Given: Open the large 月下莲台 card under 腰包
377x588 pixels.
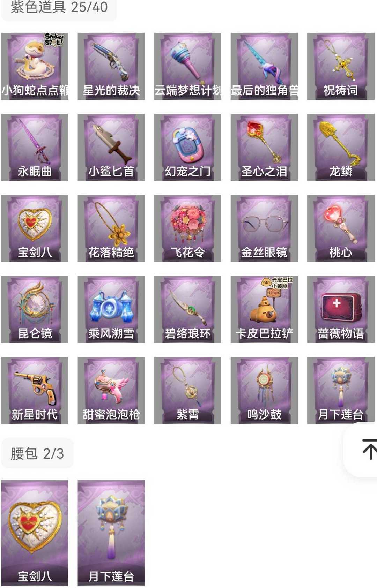Looking at the screenshot, I should [x=111, y=533].
